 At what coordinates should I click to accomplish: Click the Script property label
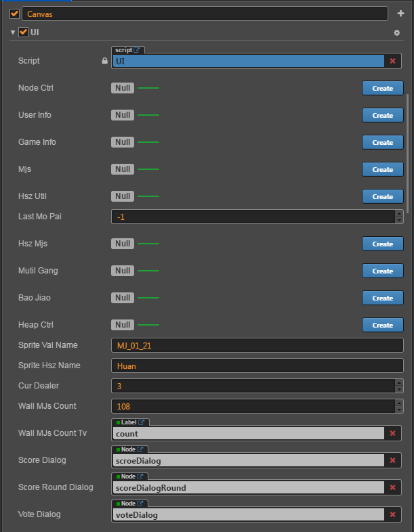[x=29, y=61]
